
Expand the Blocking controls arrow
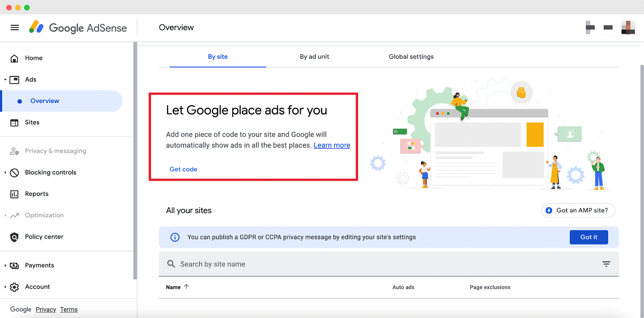point(5,172)
